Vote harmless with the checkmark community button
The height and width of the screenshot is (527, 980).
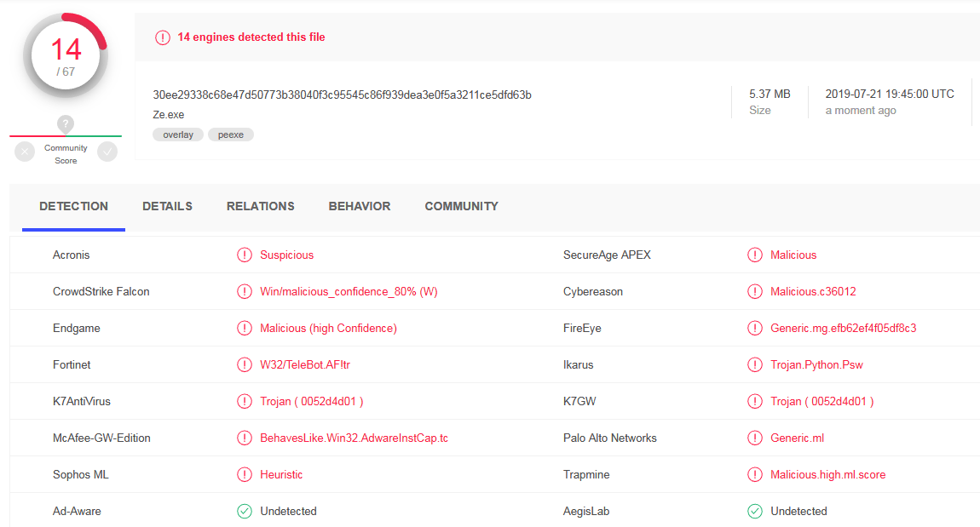107,152
